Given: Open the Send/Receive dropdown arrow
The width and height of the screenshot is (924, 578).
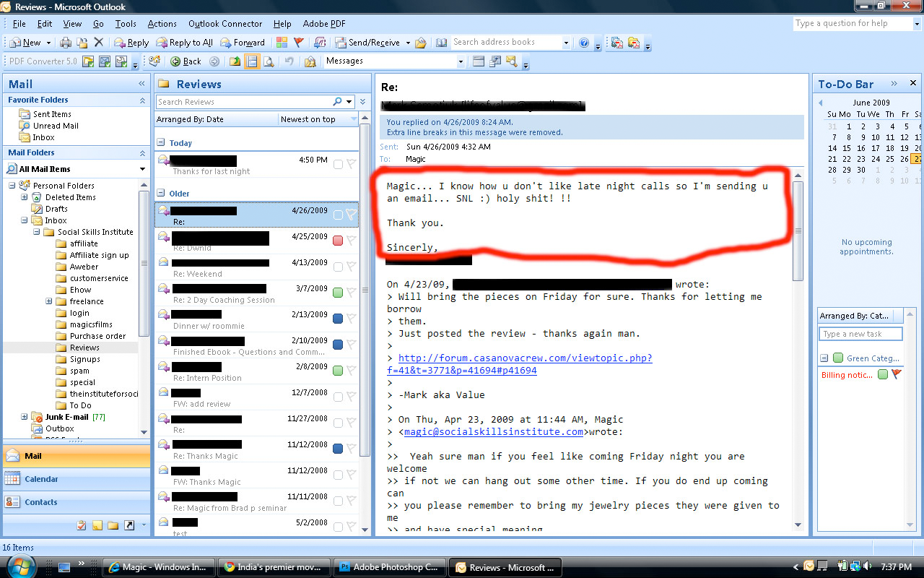Looking at the screenshot, I should click(x=408, y=43).
